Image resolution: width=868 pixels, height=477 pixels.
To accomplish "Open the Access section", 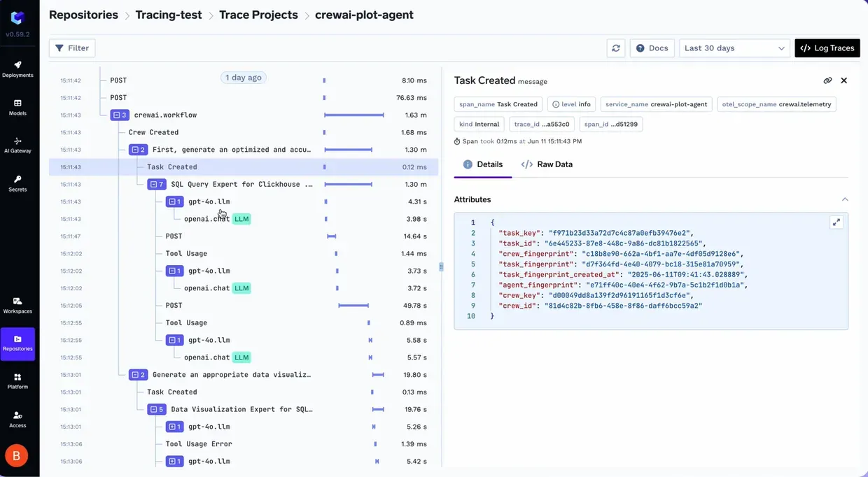I will [17, 419].
